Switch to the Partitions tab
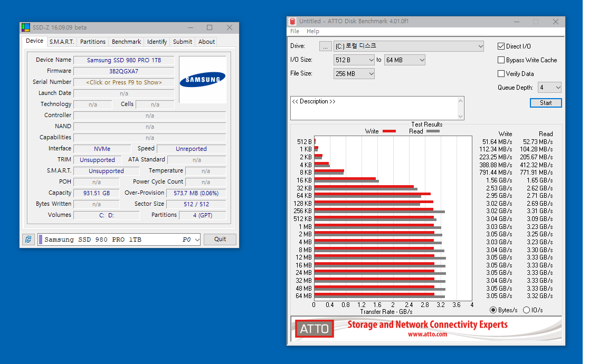The image size is (608, 364). 93,42
